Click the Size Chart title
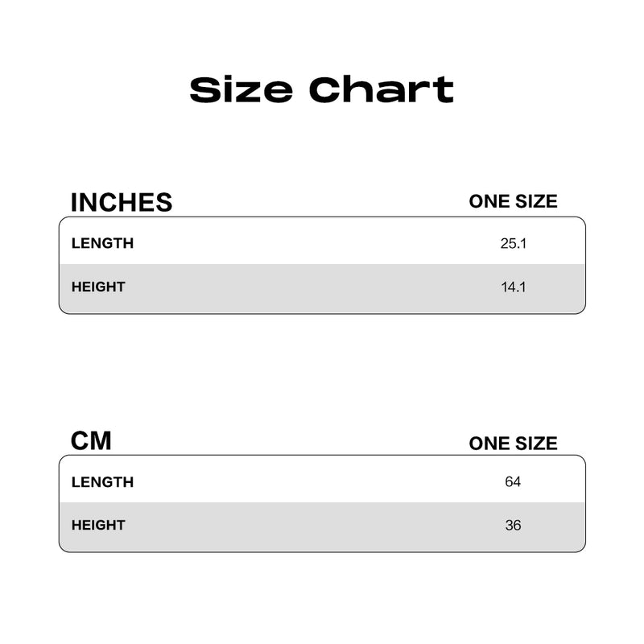 (321, 89)
